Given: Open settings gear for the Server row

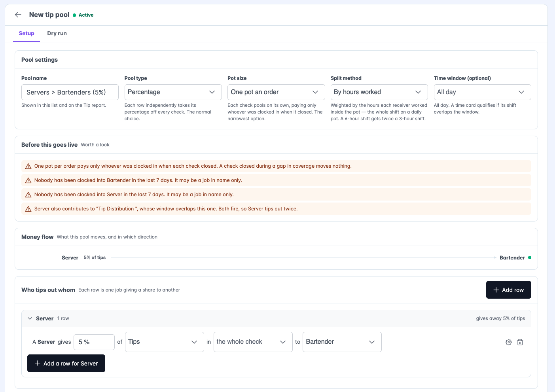Looking at the screenshot, I should click(509, 342).
